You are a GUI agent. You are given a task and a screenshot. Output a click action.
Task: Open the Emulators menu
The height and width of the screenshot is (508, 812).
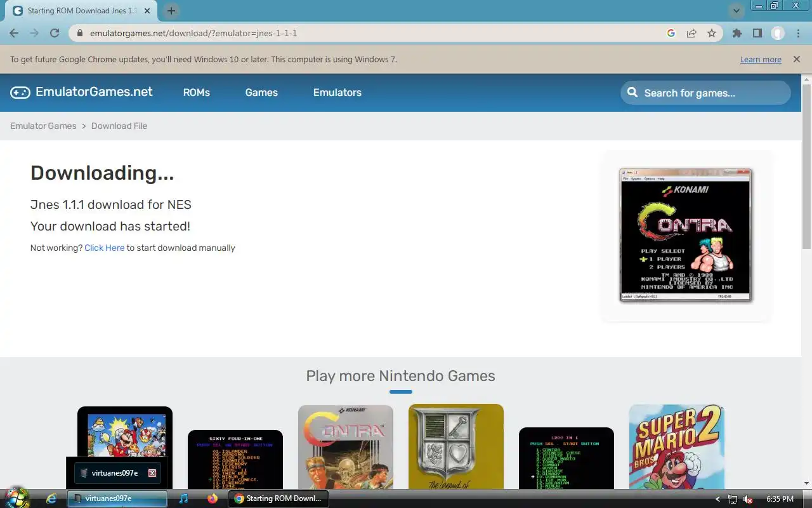click(337, 92)
